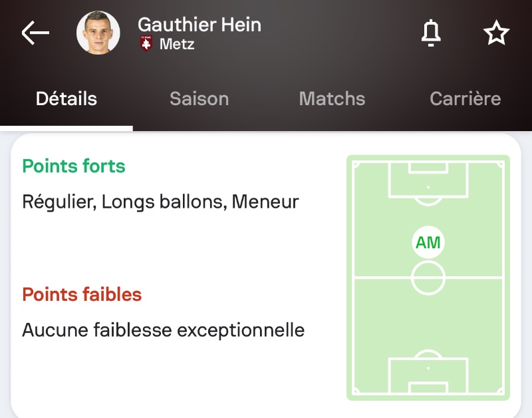The width and height of the screenshot is (532, 418).
Task: Select the AM position marker
Action: coord(428,243)
